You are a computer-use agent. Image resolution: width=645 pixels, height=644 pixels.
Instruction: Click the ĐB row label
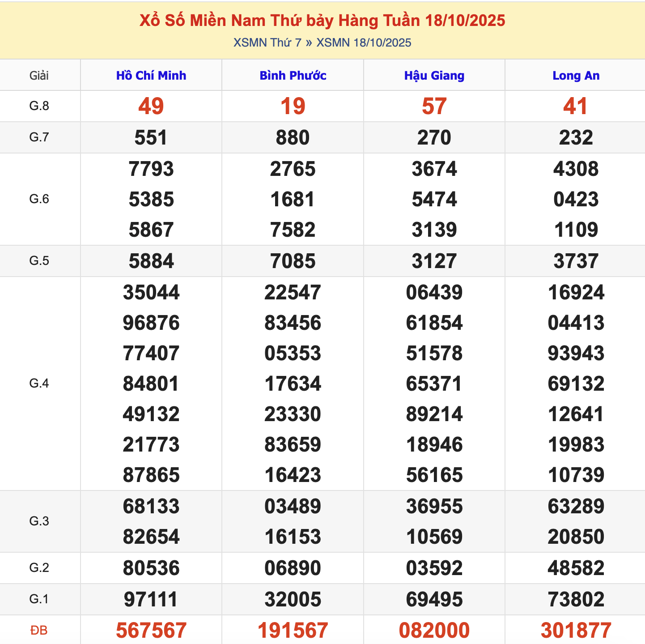(39, 630)
